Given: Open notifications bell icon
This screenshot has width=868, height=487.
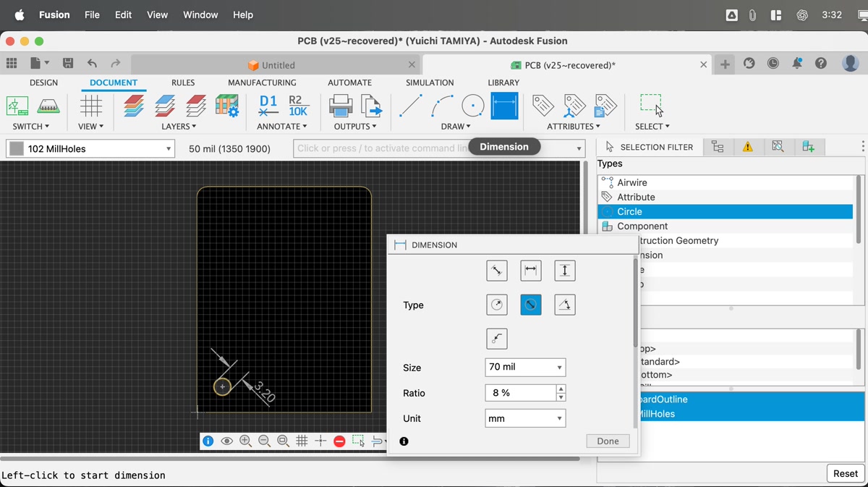Looking at the screenshot, I should pyautogui.click(x=797, y=64).
